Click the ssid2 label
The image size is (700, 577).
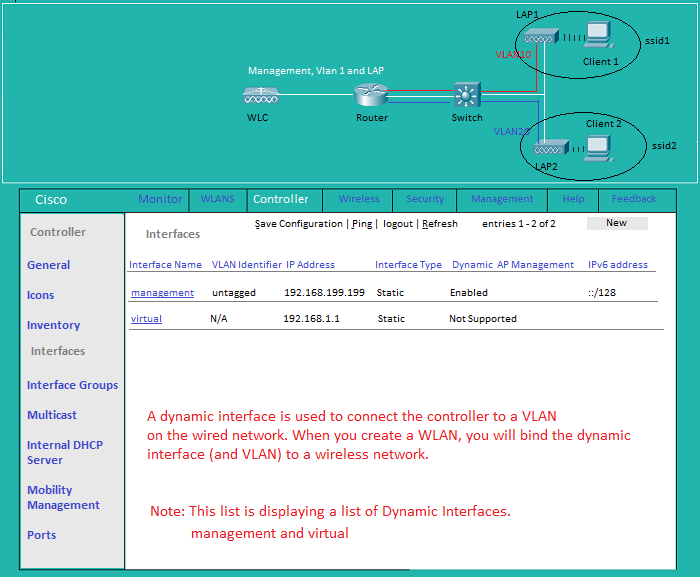[664, 146]
